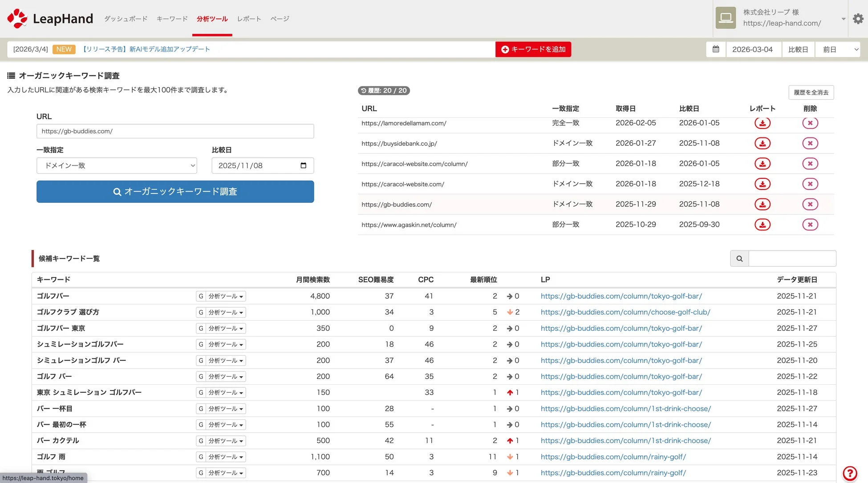868x483 pixels.
Task: Open the rainy-golf LP link
Action: pyautogui.click(x=613, y=456)
